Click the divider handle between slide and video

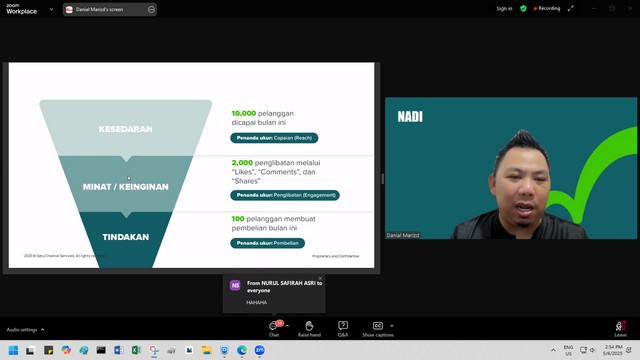(382, 179)
